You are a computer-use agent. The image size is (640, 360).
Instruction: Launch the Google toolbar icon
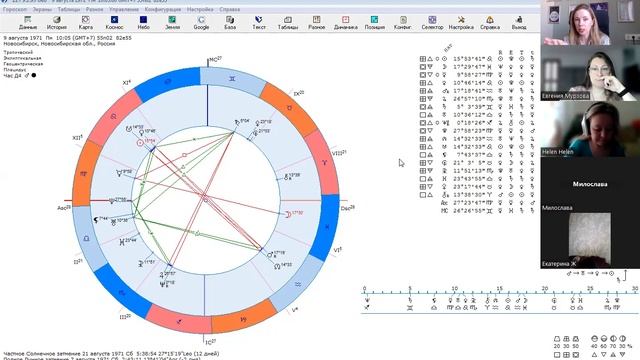point(201,23)
